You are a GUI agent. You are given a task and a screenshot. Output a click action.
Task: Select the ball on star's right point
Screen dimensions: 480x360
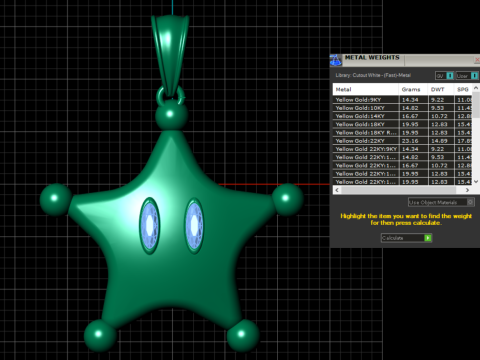tap(288, 199)
